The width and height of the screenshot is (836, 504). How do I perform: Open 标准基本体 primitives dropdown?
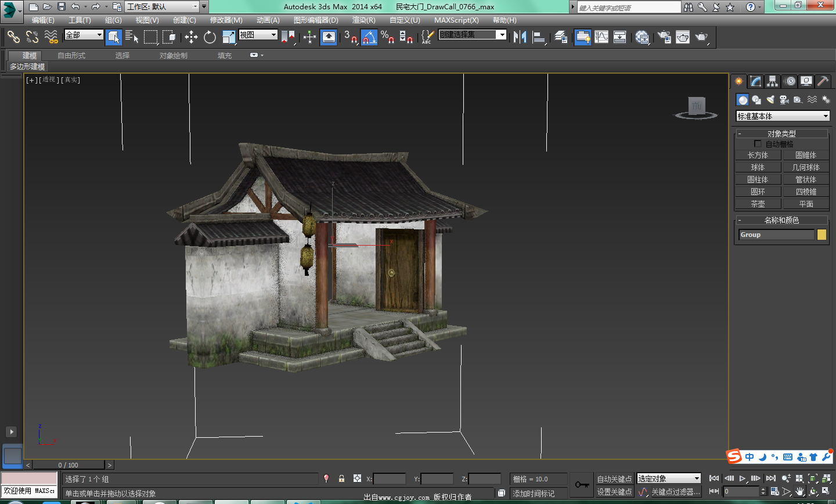click(783, 116)
